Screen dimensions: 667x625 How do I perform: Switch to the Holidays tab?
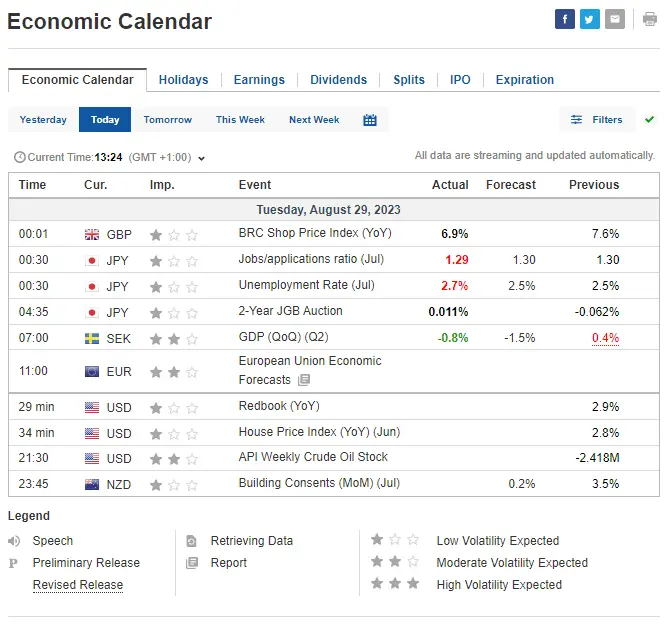183,80
